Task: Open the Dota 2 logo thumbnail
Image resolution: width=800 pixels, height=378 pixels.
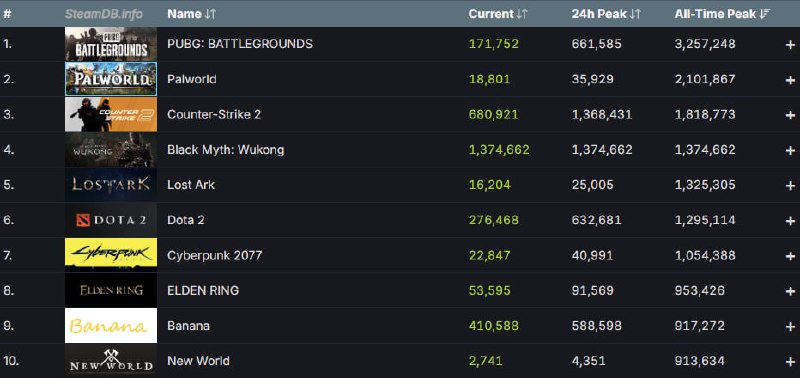Action: tap(111, 220)
